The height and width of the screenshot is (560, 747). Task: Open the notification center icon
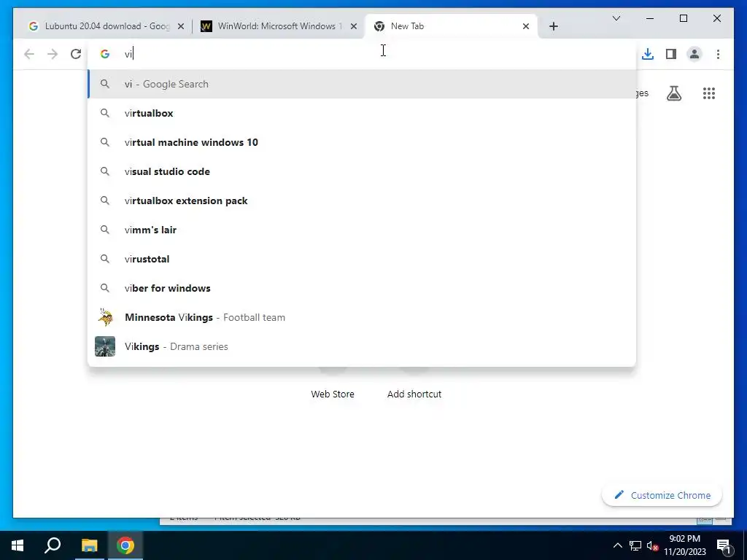point(724,545)
